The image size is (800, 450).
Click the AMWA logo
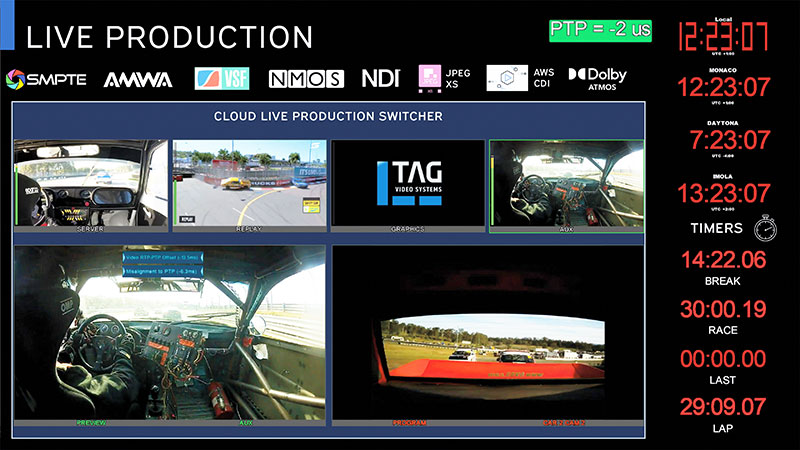coord(138,80)
